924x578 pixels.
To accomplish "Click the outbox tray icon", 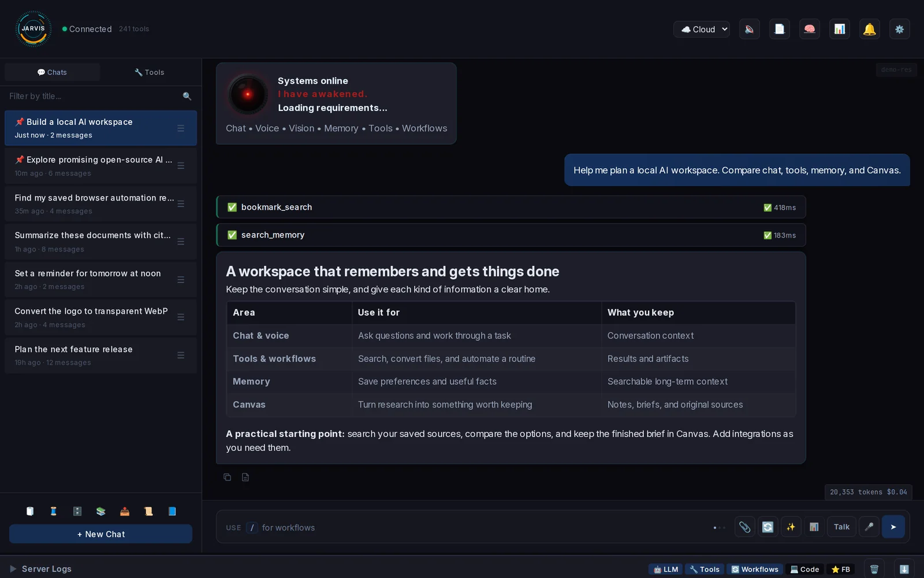I will click(125, 511).
